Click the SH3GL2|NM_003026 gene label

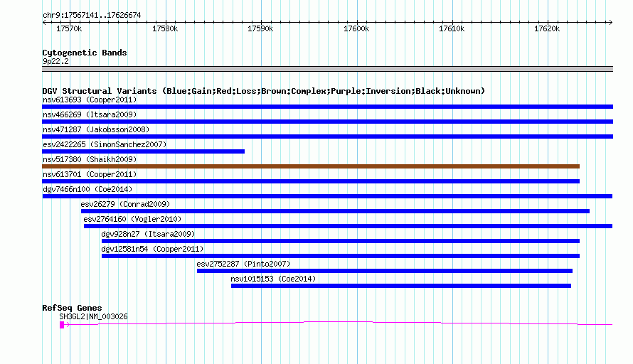click(93, 317)
